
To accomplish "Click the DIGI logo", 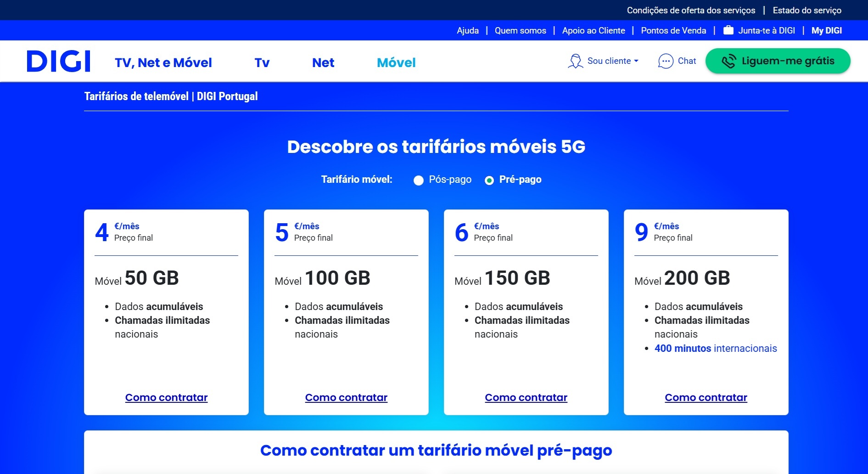I will pos(58,61).
